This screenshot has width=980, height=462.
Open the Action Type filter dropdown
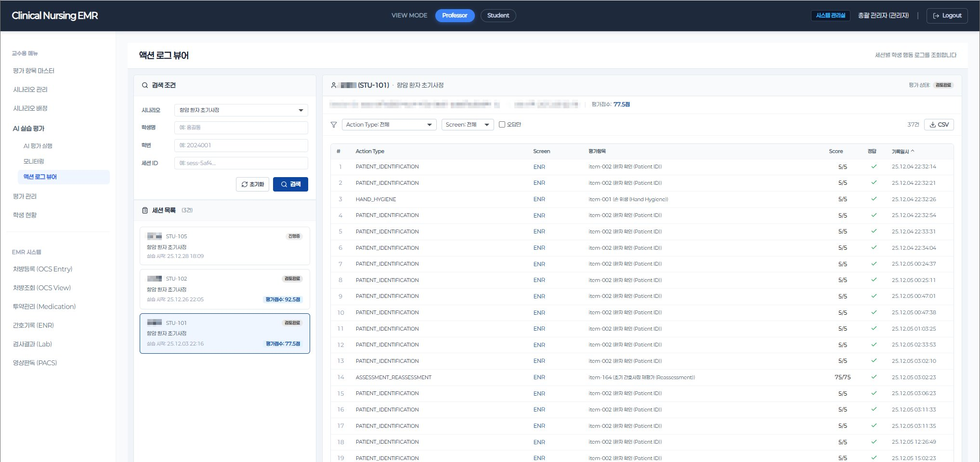pyautogui.click(x=389, y=125)
